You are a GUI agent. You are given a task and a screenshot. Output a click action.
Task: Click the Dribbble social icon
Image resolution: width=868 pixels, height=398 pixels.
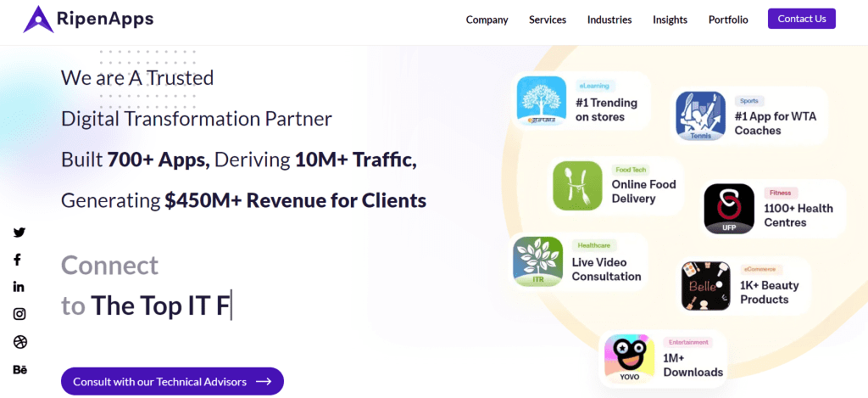(19, 342)
